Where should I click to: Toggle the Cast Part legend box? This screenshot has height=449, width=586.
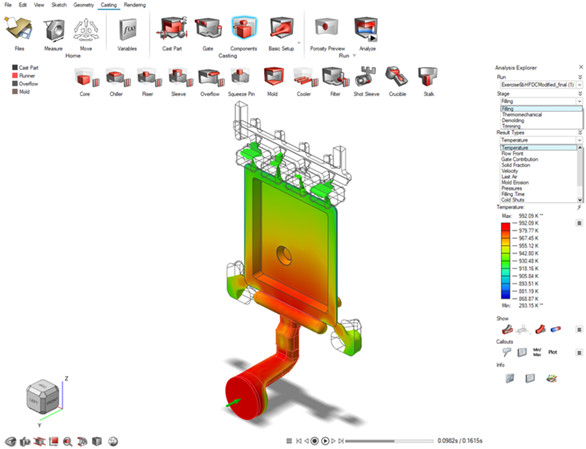pos(15,67)
